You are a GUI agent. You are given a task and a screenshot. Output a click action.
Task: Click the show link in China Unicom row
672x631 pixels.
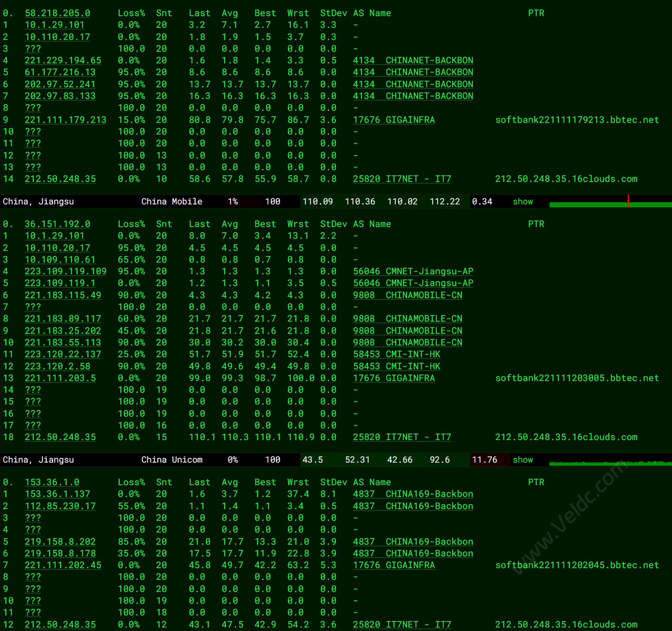point(523,460)
